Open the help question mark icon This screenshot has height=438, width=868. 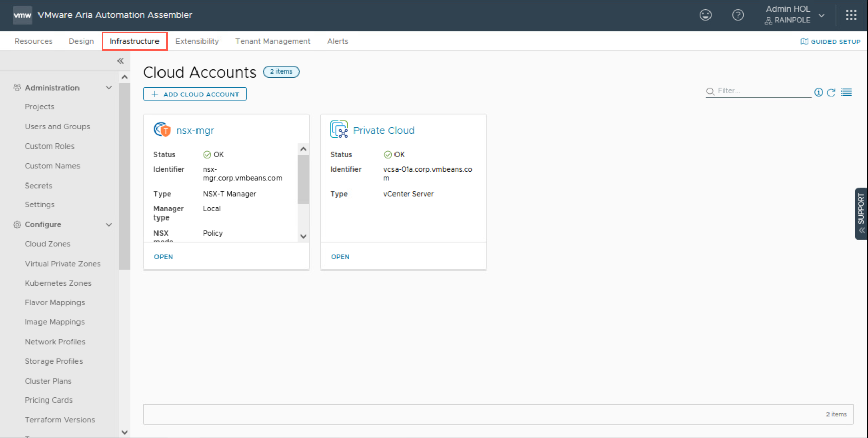(x=738, y=15)
